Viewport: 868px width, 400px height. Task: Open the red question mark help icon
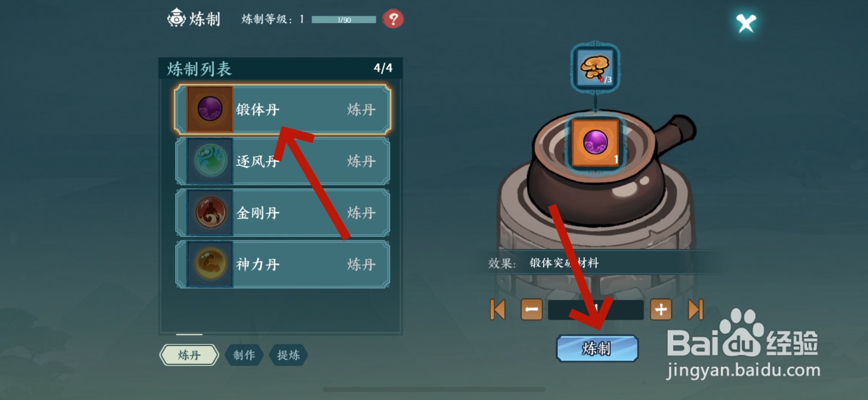(x=393, y=20)
